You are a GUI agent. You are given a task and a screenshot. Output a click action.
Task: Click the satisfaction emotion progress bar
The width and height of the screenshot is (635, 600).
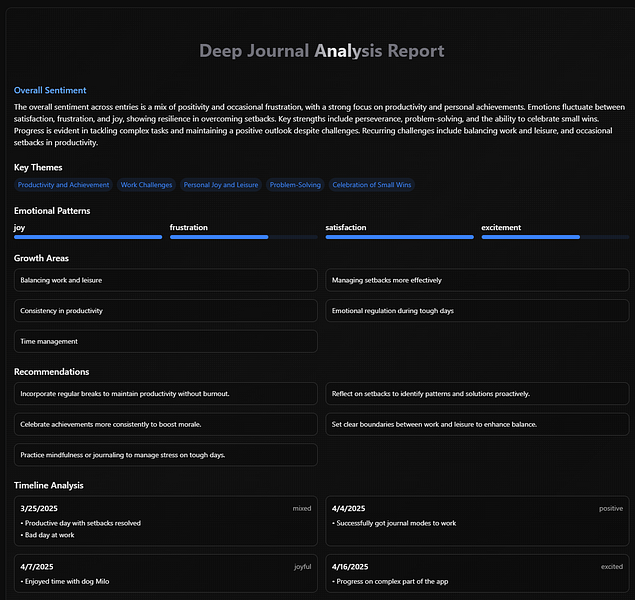(399, 237)
